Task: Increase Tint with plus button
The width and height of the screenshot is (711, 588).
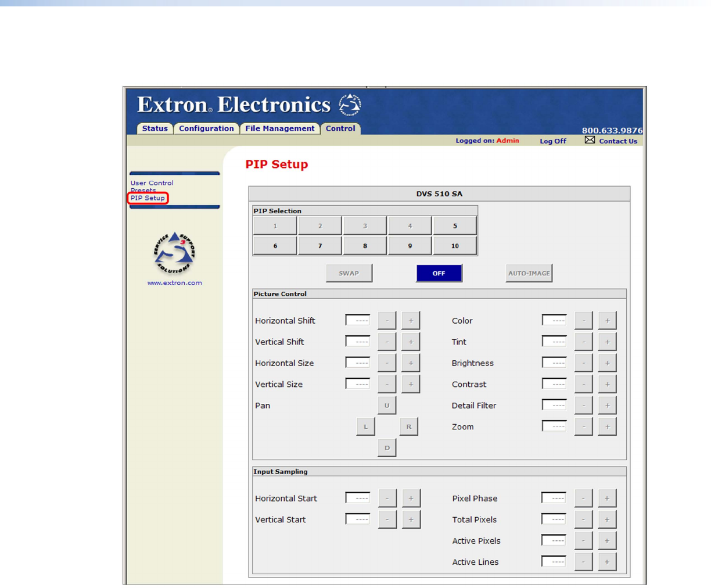Action: (x=608, y=342)
